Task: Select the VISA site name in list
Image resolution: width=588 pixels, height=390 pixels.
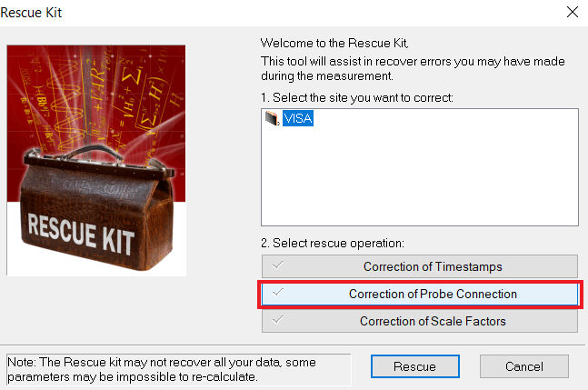Action: pyautogui.click(x=297, y=118)
